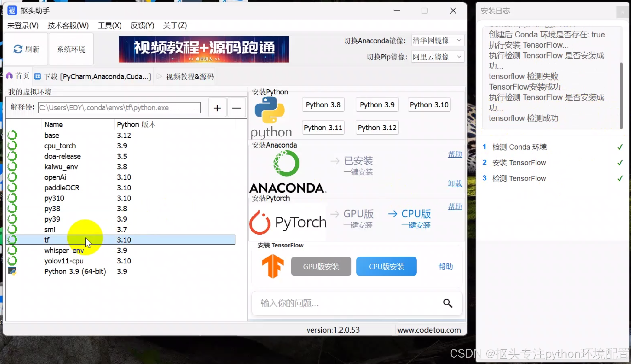
Task: Click the Anaconda 卸载 link
Action: pos(455,184)
